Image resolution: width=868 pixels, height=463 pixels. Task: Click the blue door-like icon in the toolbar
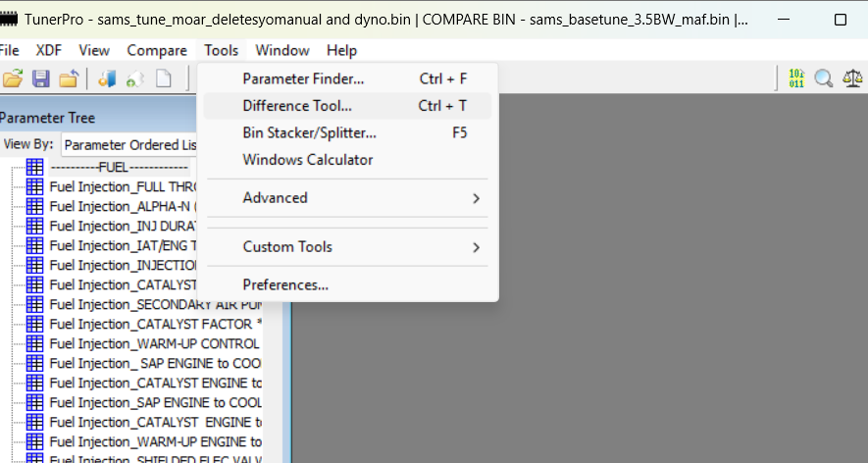click(x=108, y=78)
